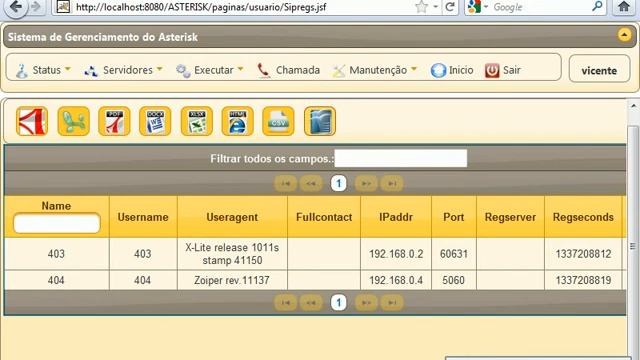Viewport: 640px width, 360px height.
Task: Click the page scrollbar up arrow
Action: click(633, 106)
